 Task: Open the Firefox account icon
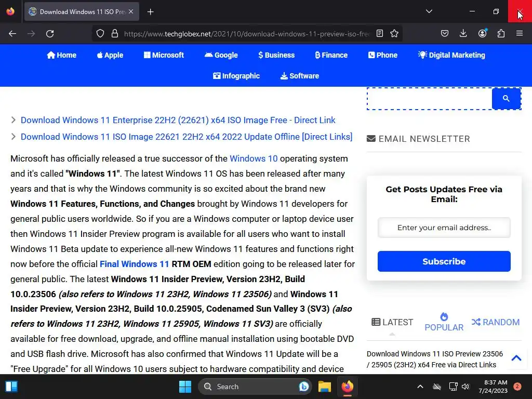(482, 33)
